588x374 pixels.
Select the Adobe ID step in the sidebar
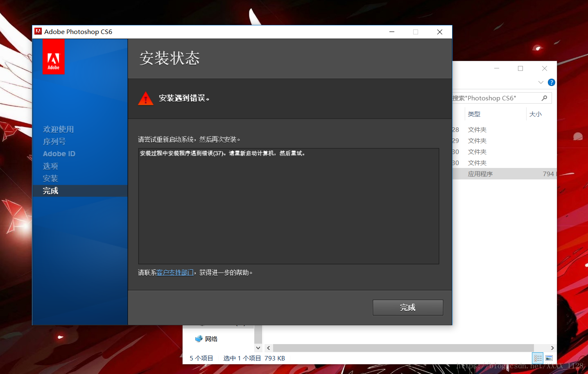click(x=59, y=154)
